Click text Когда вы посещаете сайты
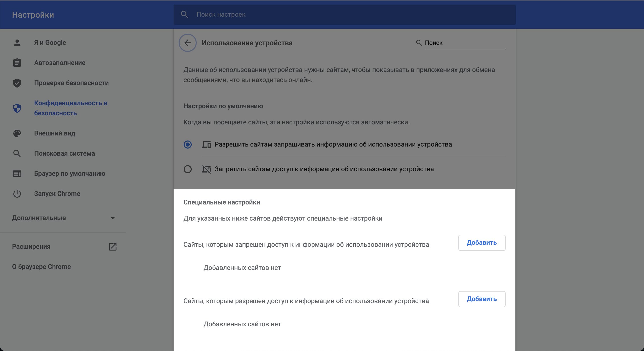Viewport: 644px width, 351px height. pyautogui.click(x=296, y=122)
